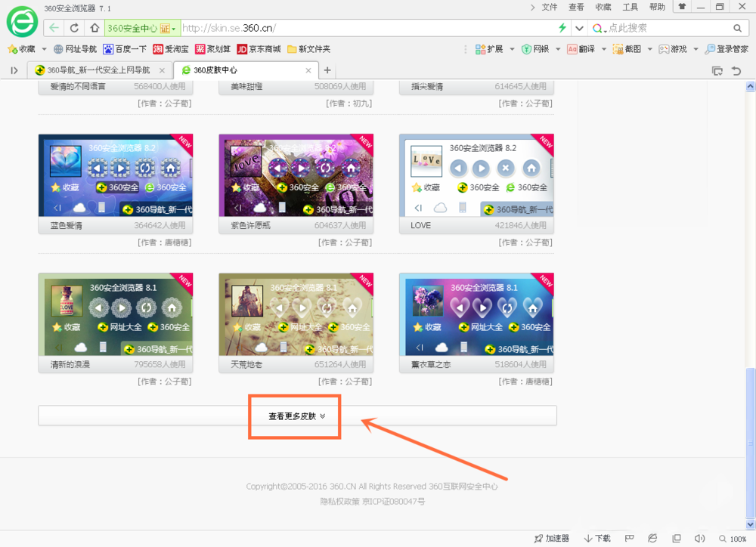Expand the 翻译 dropdown arrow
Screen dimensions: 756x547
[603, 48]
